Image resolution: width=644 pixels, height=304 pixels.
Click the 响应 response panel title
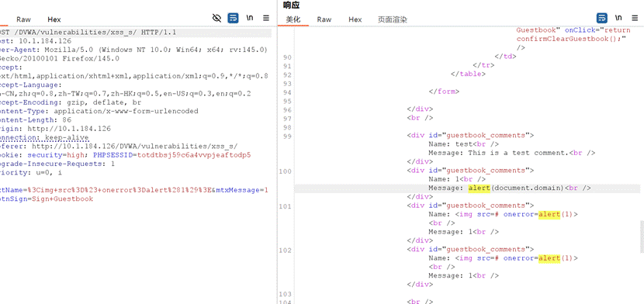291,5
